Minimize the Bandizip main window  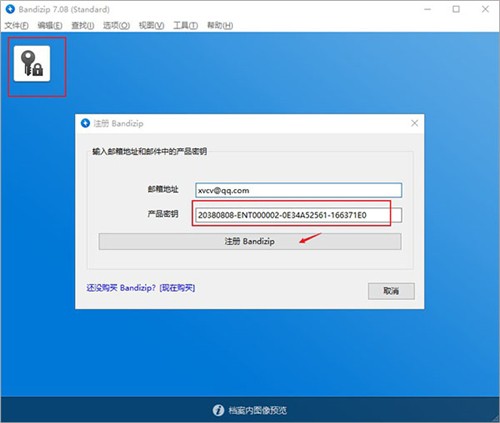point(427,9)
